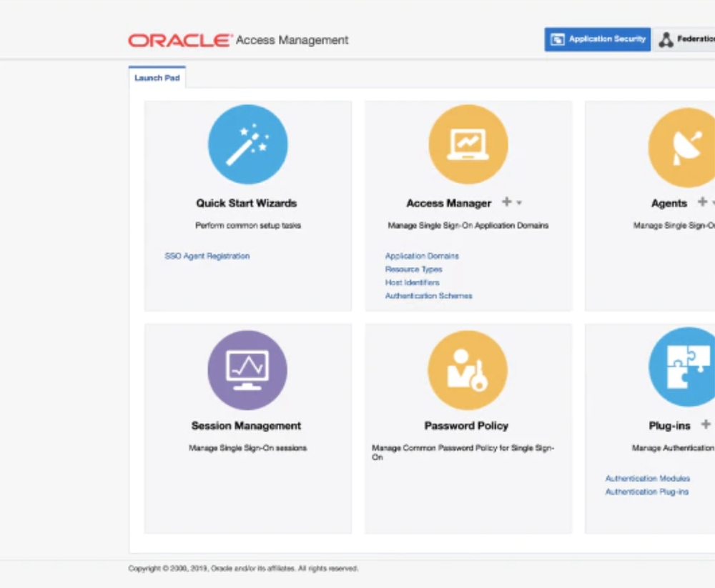Screen dimensions: 715x588
Task: Open the Plug-ins puzzle piece icon
Action: click(x=682, y=367)
